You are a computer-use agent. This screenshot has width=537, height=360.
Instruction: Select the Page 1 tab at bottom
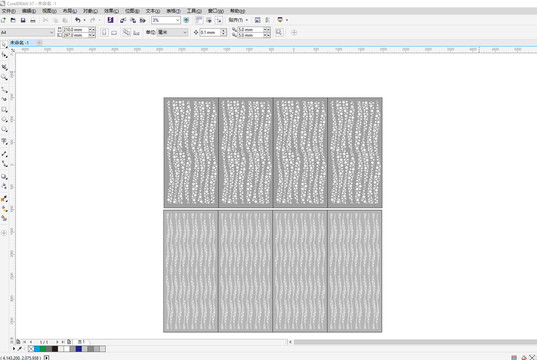coord(81,342)
